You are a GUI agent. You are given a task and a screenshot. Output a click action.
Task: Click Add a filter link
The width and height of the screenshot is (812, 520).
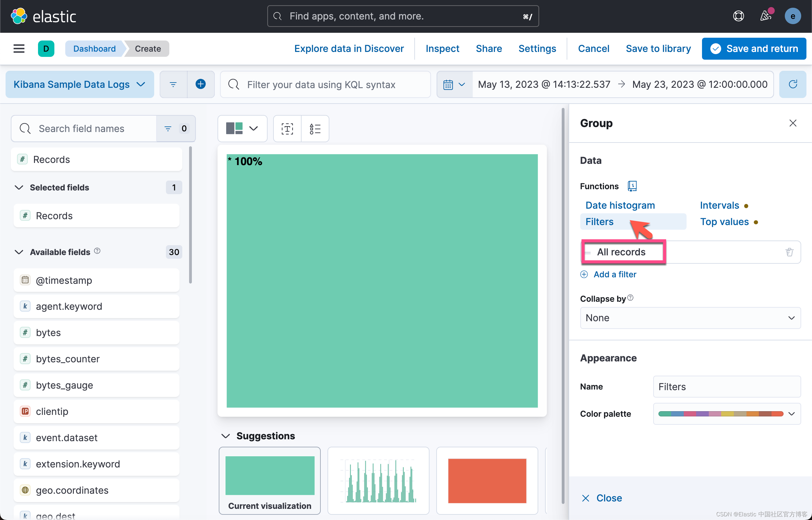(x=608, y=274)
